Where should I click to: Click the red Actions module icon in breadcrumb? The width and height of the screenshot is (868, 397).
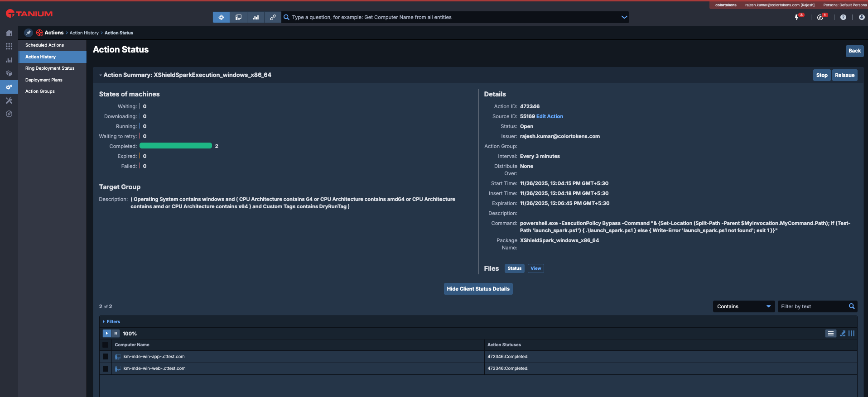pos(39,33)
